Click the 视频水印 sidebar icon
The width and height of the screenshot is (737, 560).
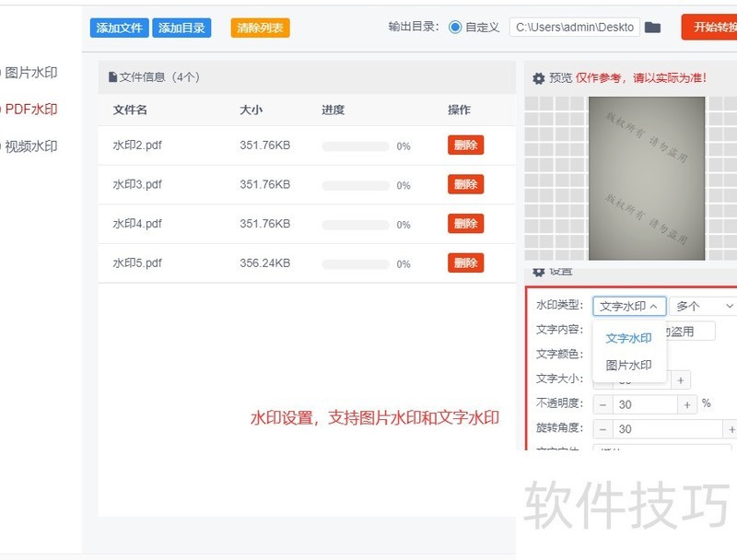coord(3,145)
